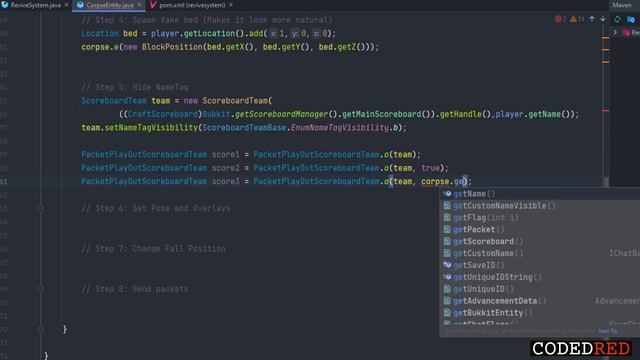The image size is (640, 360).
Task: Click the first orange warning stripe marker
Action: pos(605,38)
